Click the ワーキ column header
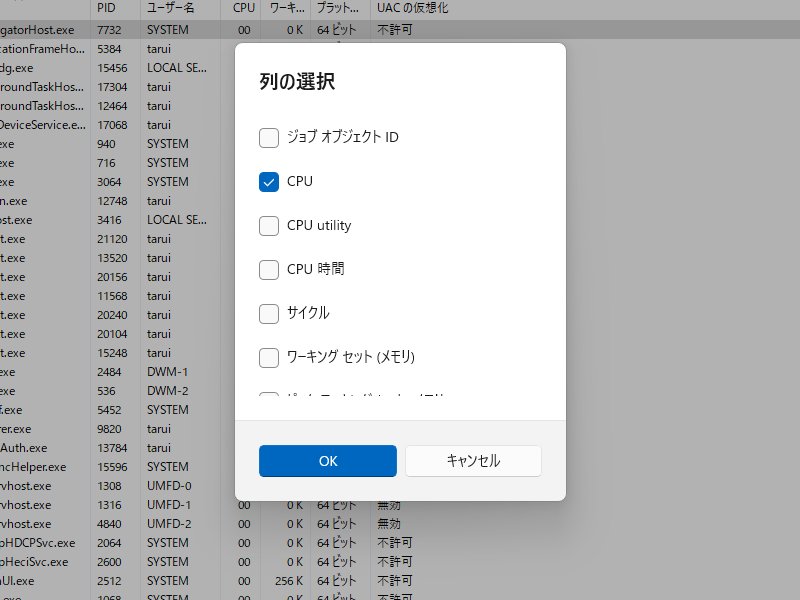The width and height of the screenshot is (800, 600). tap(289, 8)
